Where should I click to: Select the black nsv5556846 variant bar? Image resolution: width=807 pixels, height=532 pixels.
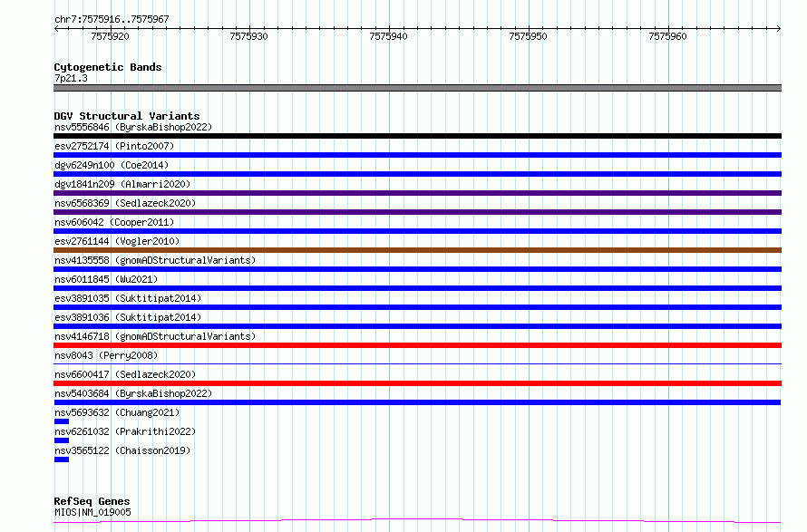[417, 136]
